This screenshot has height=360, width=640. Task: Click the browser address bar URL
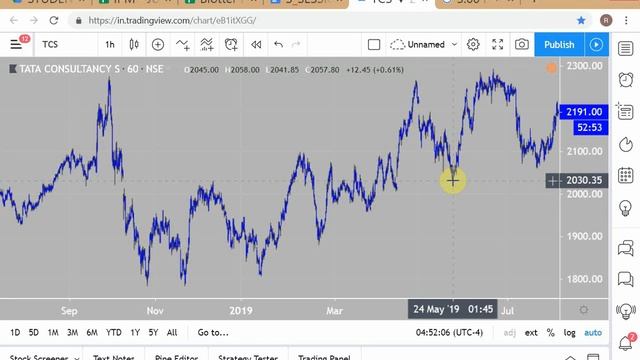pos(172,20)
